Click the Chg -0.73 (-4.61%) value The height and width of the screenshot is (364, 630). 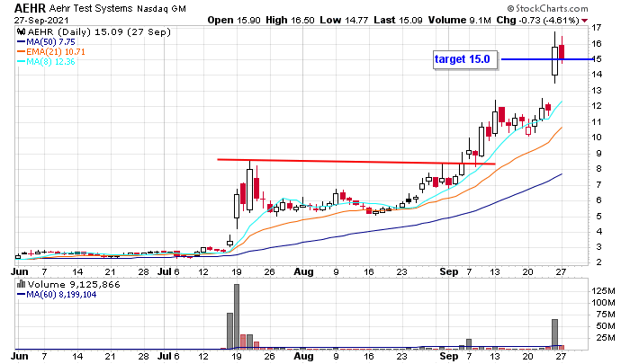(x=537, y=20)
